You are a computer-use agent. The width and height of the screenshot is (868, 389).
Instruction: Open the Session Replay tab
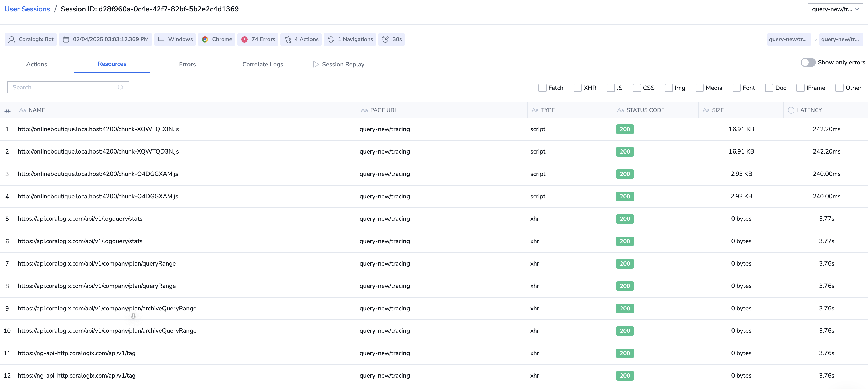(339, 64)
